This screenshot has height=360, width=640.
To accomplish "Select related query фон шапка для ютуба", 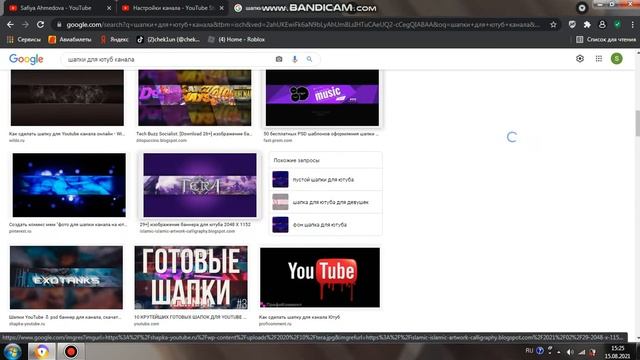I will pyautogui.click(x=325, y=224).
